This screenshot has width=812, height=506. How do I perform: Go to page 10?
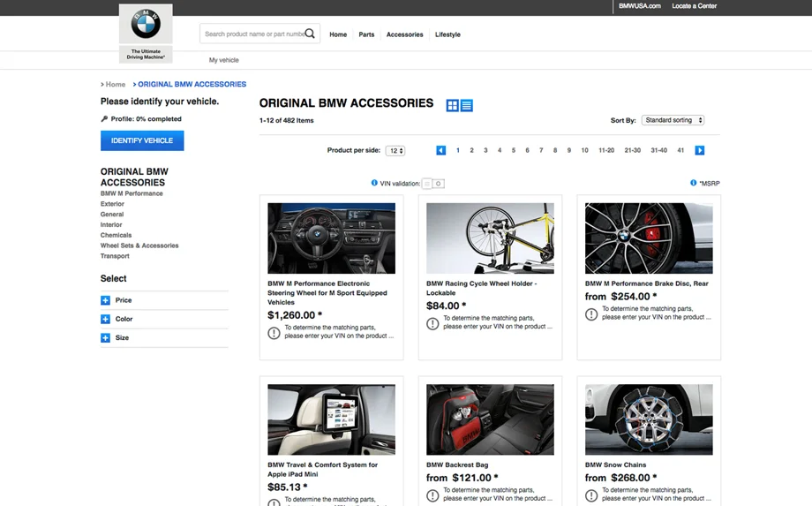584,150
